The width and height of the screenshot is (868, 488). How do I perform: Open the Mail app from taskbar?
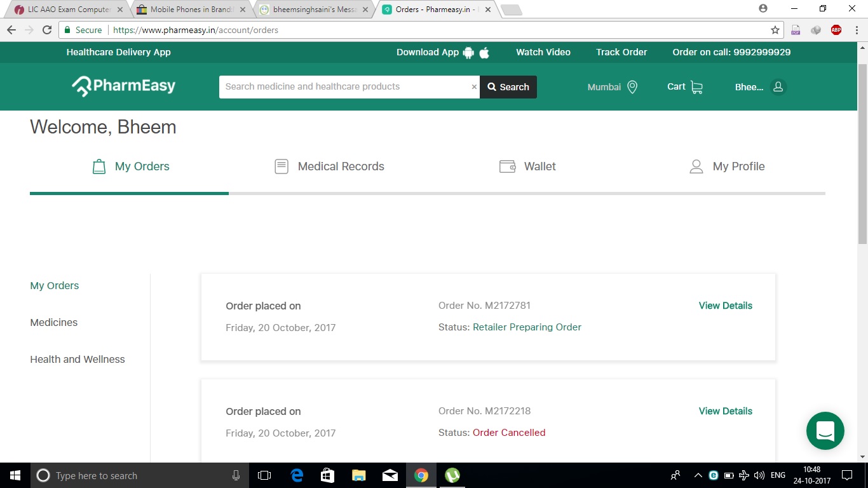pyautogui.click(x=390, y=475)
